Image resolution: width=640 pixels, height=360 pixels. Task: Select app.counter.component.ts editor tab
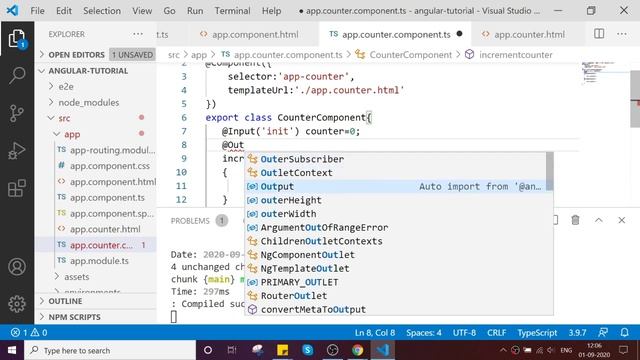pos(395,34)
